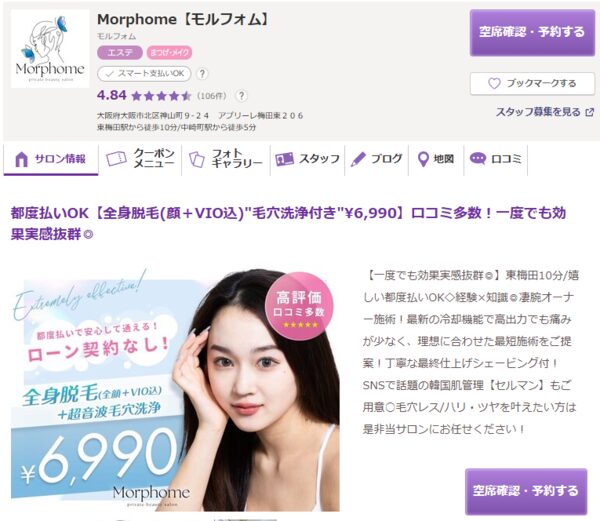Click the coupon ticket icon in the tab bar
Viewport: 600px width, 521px height.
tap(116, 158)
